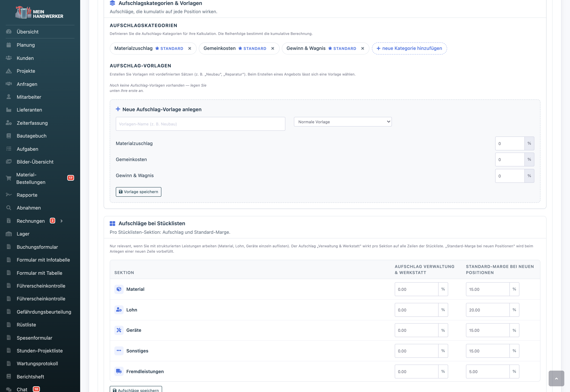Click the Aufschlagskategorien layers icon

[x=112, y=3]
